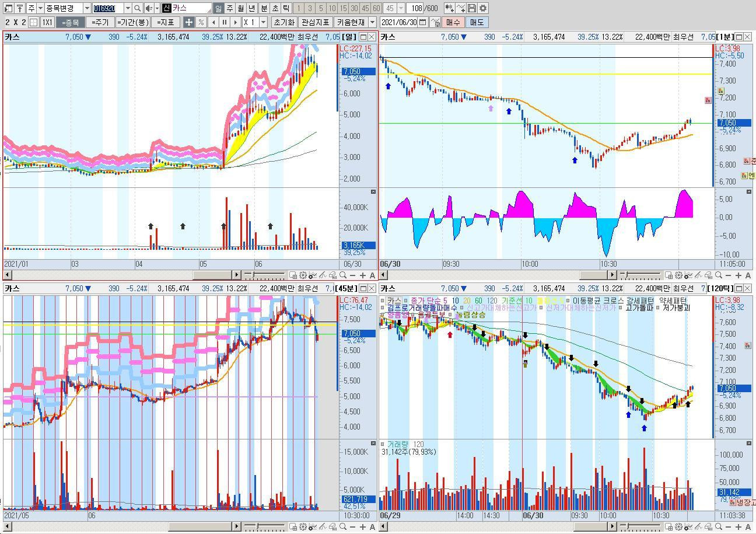Expand the X 1 speed dropdown
Screen dimensions: 756x534
click(263, 22)
